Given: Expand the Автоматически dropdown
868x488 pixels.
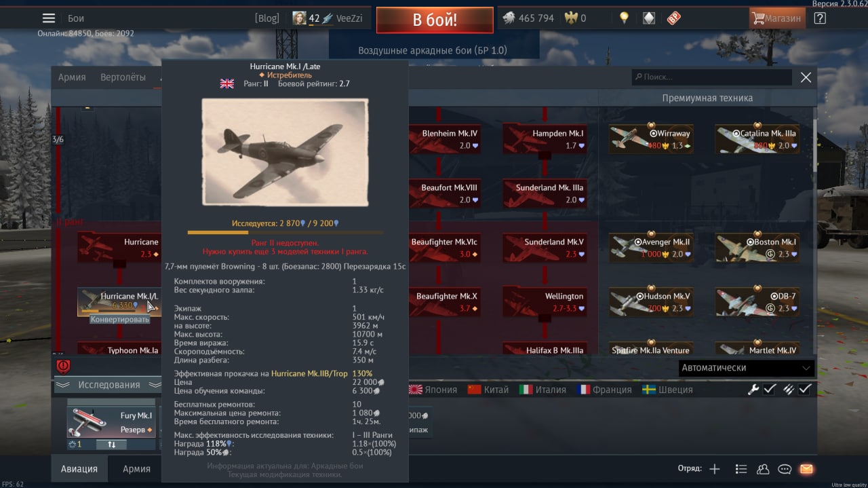Looking at the screenshot, I should (747, 368).
